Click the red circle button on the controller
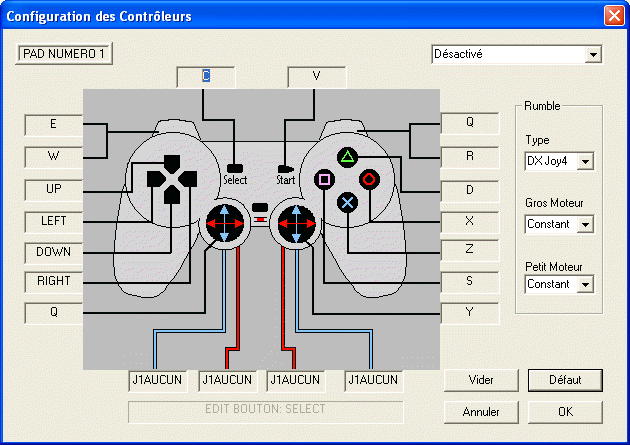This screenshot has height=445, width=630. pyautogui.click(x=369, y=179)
